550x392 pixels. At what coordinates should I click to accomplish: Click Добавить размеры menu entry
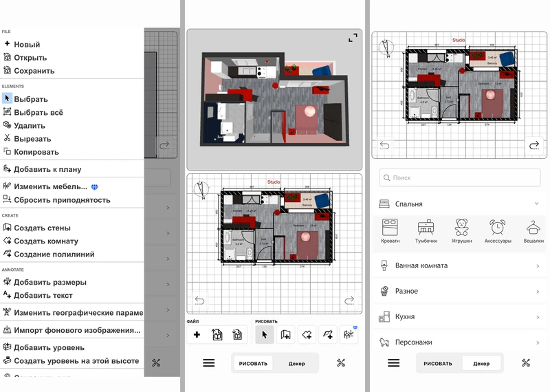(49, 282)
